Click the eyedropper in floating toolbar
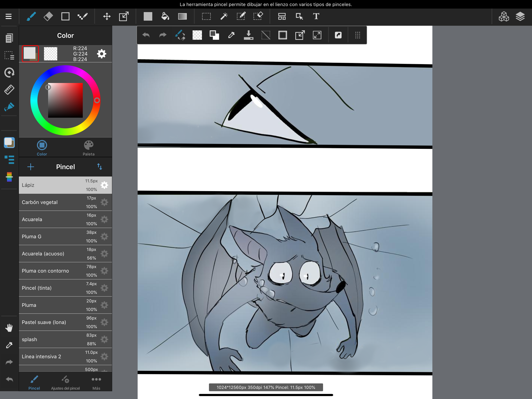Viewport: 532px width, 399px height. 231,35
